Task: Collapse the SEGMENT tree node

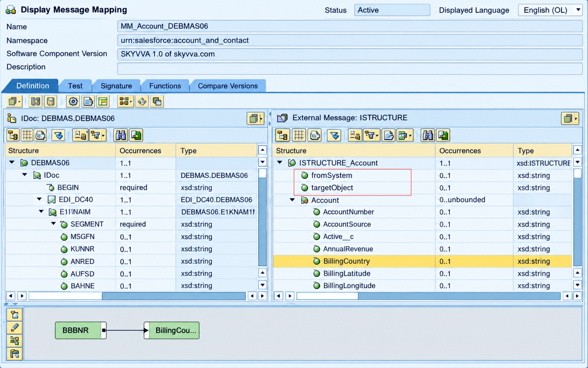Action: point(53,224)
